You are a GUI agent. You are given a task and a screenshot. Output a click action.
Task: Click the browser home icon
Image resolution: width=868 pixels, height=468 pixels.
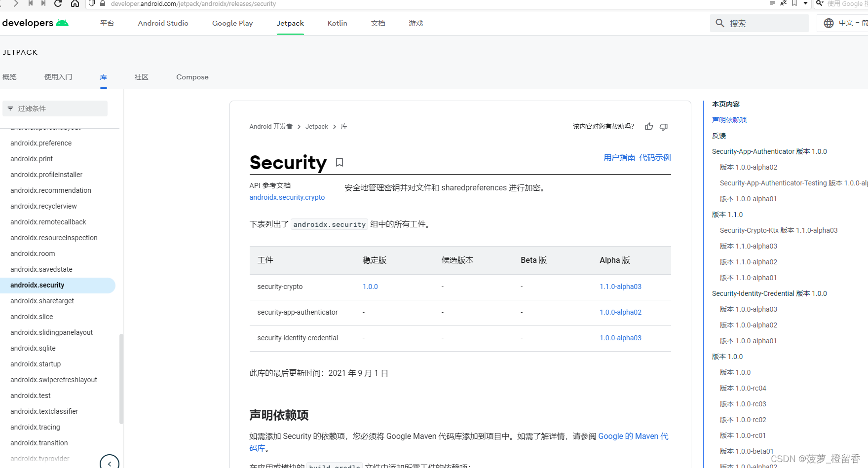pos(75,3)
